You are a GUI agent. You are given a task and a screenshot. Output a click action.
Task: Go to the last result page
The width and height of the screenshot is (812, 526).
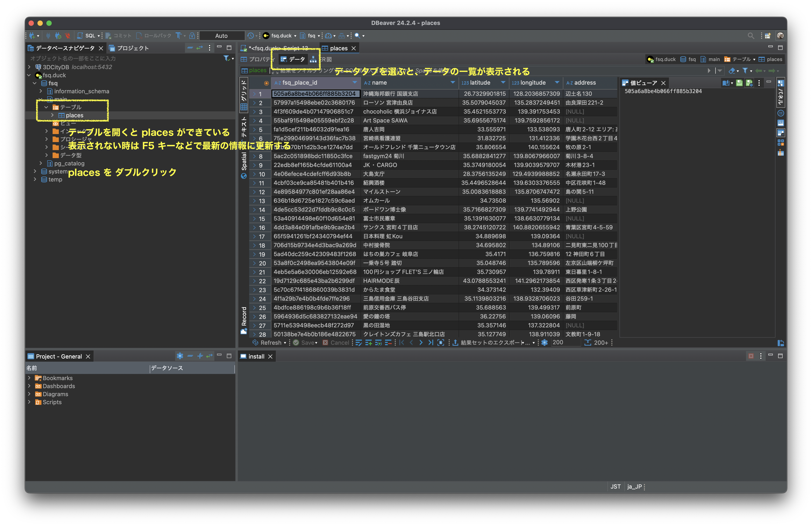pos(431,343)
